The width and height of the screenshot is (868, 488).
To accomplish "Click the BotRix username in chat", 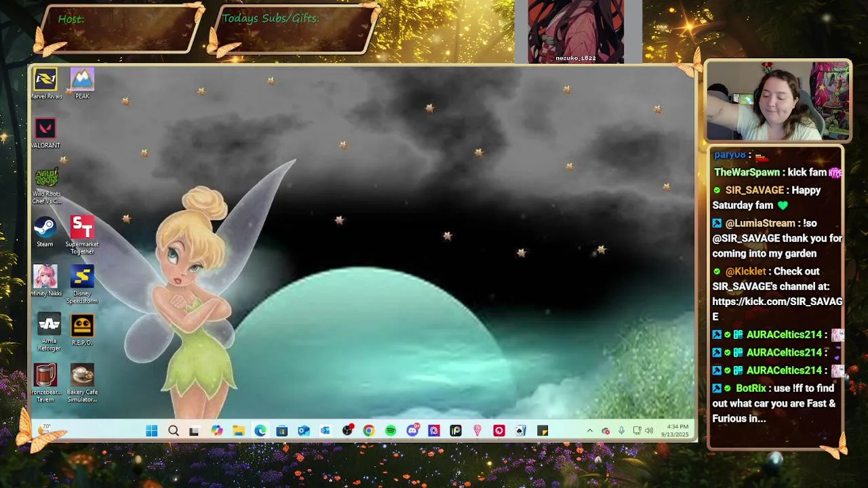I will tap(751, 388).
